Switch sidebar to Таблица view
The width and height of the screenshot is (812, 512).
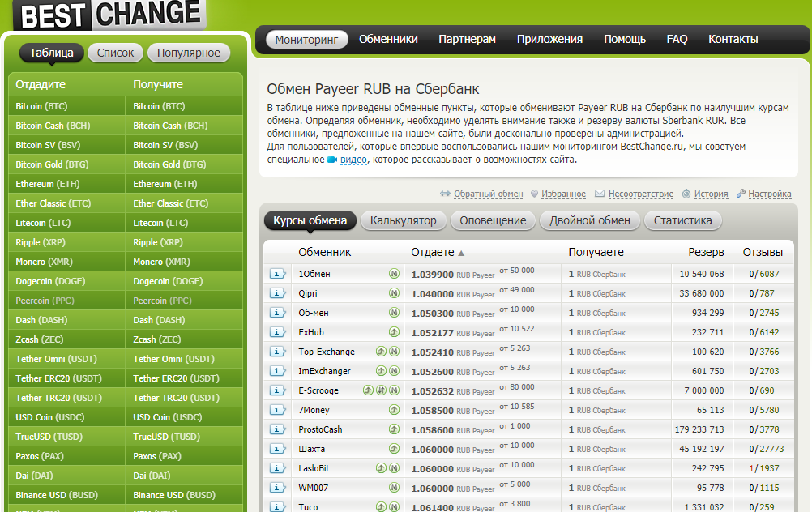[x=51, y=53]
